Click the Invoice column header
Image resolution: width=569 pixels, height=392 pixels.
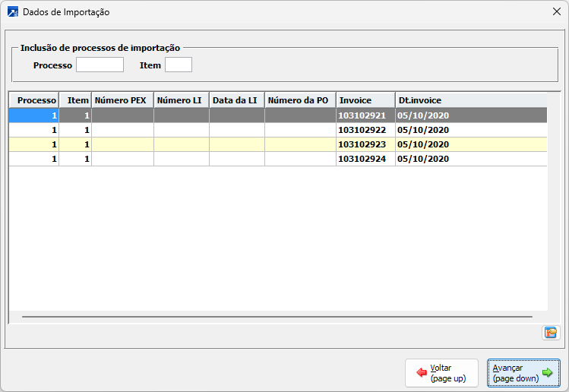(x=366, y=100)
